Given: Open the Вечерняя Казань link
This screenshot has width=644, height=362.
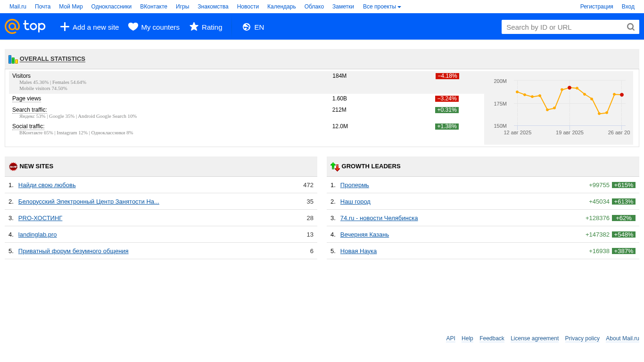Looking at the screenshot, I should [364, 235].
